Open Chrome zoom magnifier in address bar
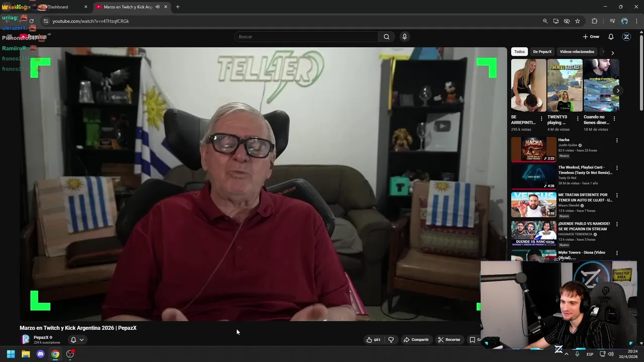 [545, 21]
